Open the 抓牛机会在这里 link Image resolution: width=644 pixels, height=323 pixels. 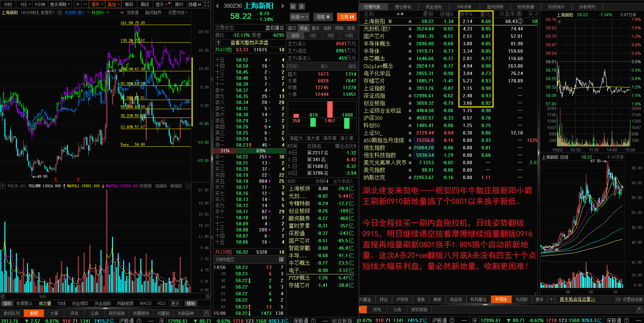tap(578, 299)
